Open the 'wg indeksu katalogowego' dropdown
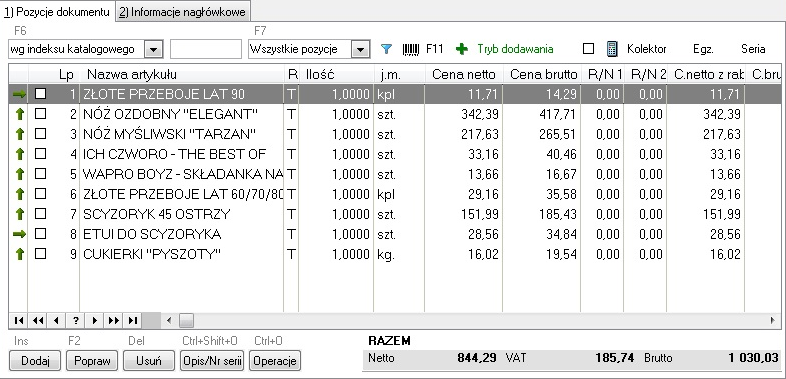Screen dimensions: 786x379 pyautogui.click(x=154, y=50)
